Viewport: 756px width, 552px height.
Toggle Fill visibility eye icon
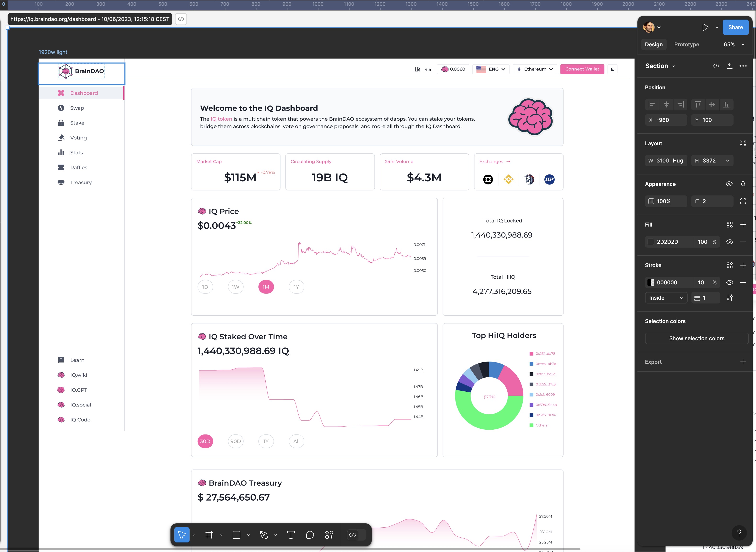[730, 242]
